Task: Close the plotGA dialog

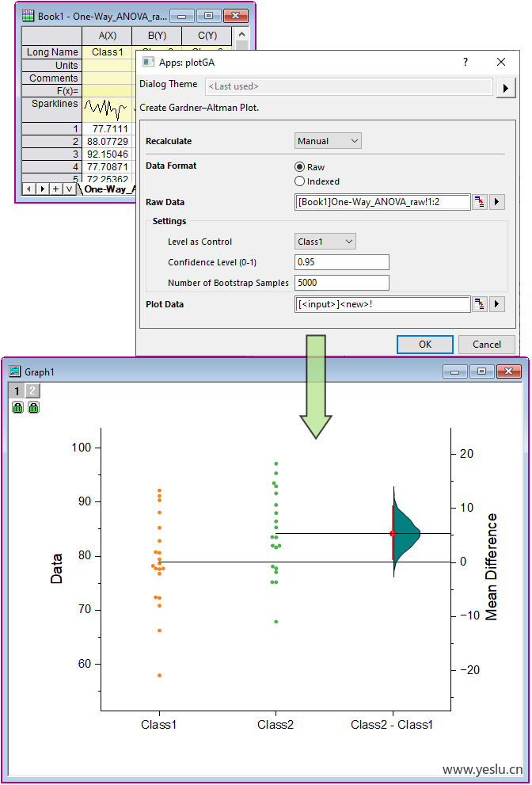Action: [501, 62]
